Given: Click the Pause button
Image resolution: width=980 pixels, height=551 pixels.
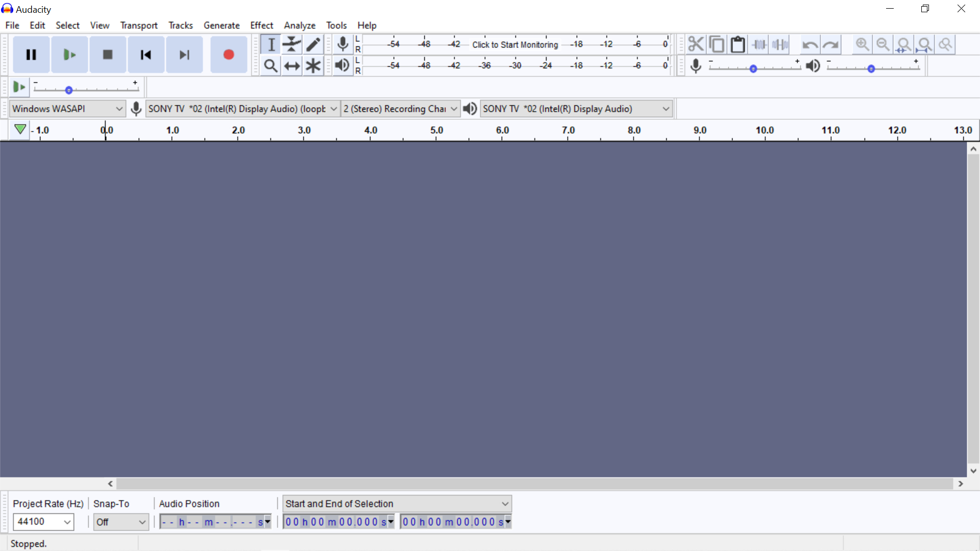Looking at the screenshot, I should (31, 55).
